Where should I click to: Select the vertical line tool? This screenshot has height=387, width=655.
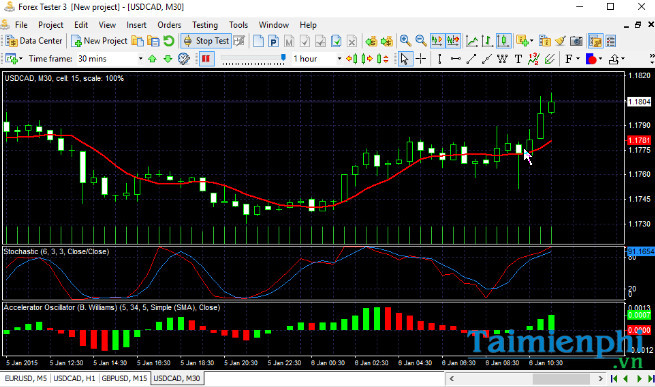pos(439,59)
